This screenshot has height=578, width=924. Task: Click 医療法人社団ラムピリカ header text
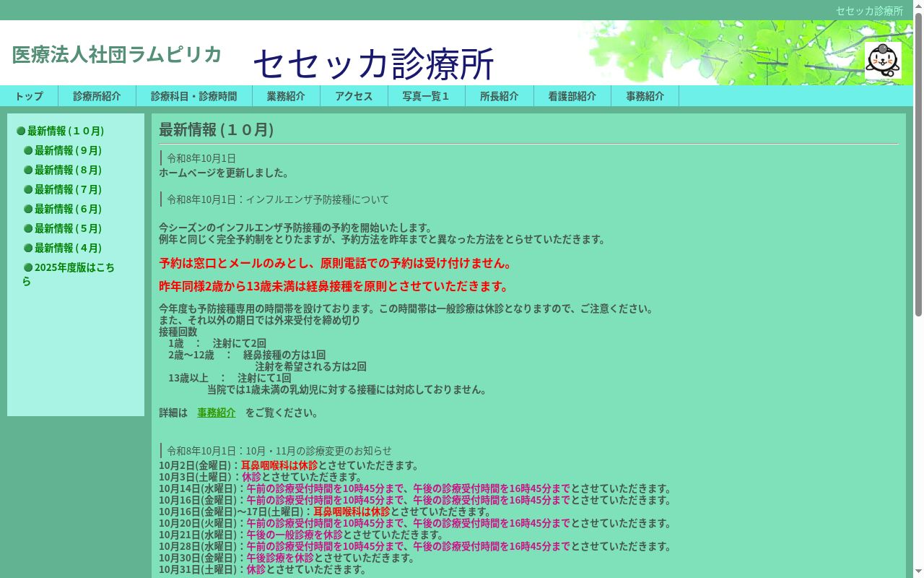[117, 55]
